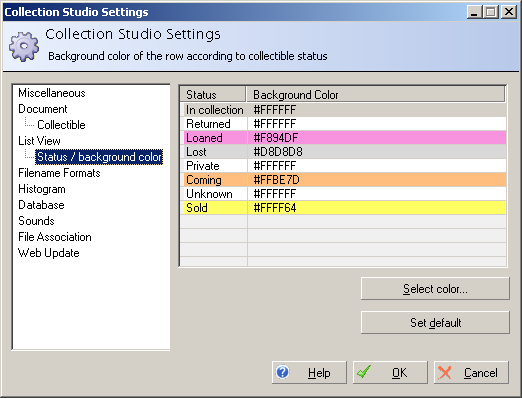Click the blue Help question mark icon
This screenshot has height=398, width=522.
[x=283, y=372]
